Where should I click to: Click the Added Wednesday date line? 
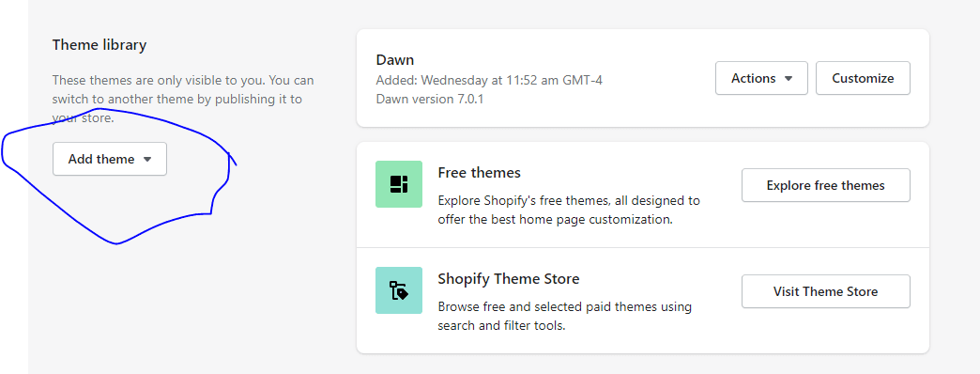[x=489, y=80]
